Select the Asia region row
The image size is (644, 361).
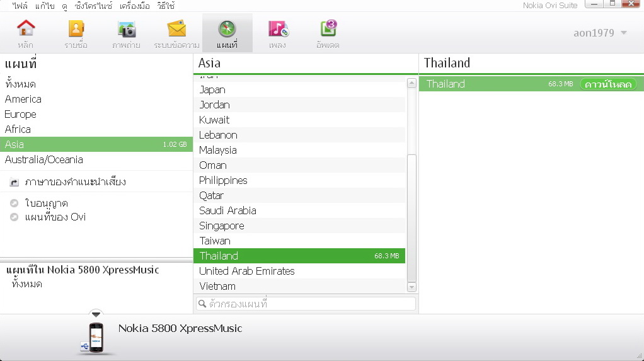[x=96, y=144]
